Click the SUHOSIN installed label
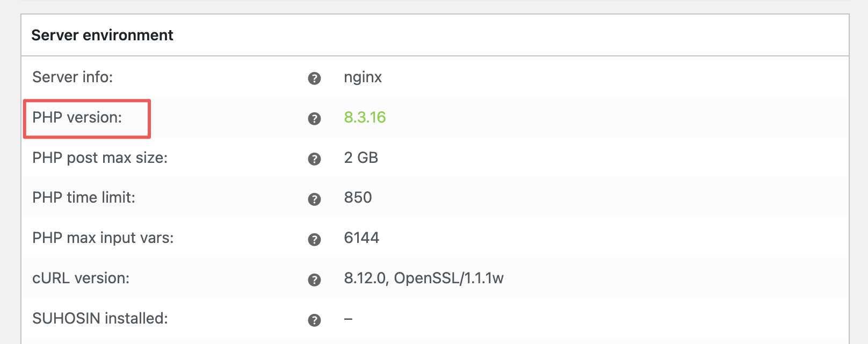This screenshot has height=344, width=868. [x=100, y=319]
